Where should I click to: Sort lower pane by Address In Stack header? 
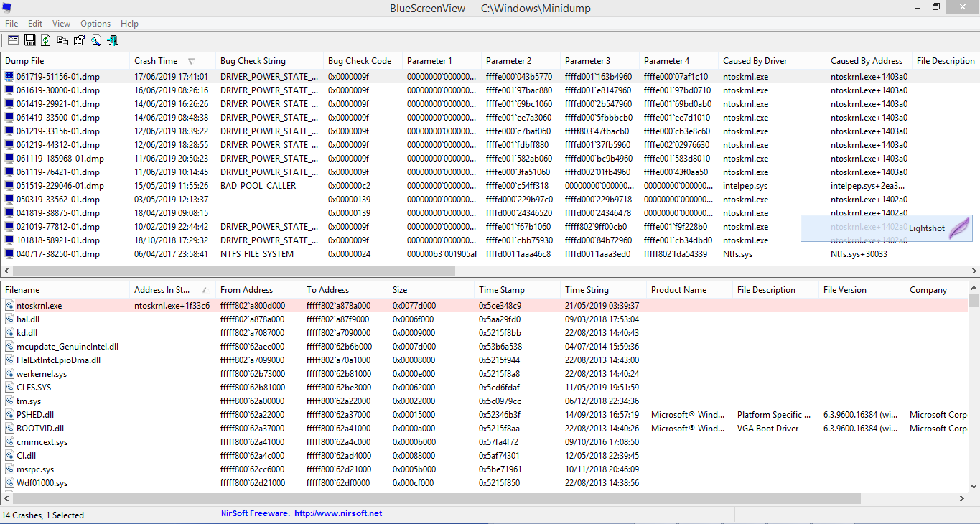point(172,290)
